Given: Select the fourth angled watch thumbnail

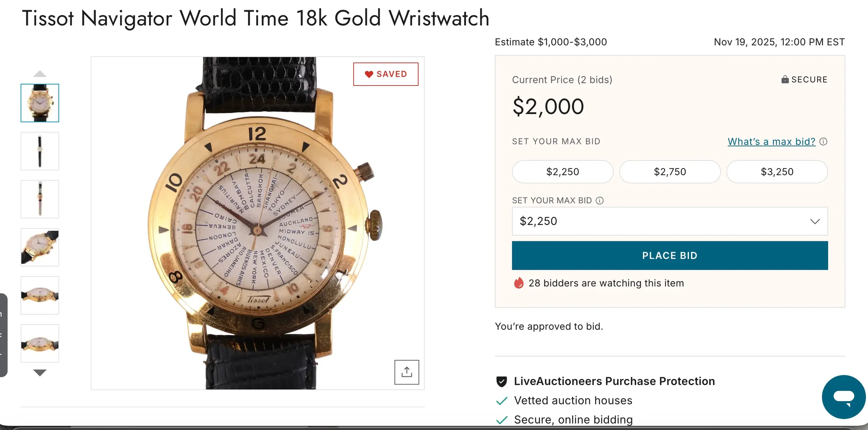Looking at the screenshot, I should point(40,247).
